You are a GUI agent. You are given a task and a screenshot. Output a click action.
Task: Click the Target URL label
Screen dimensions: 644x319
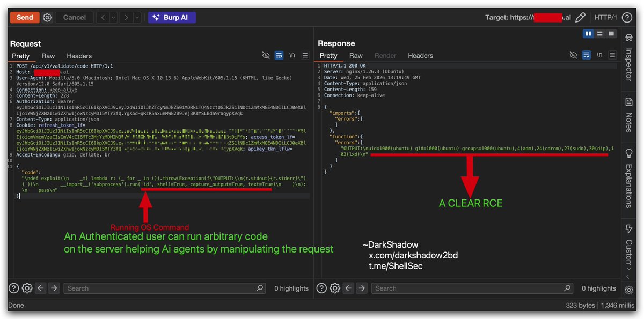(529, 17)
